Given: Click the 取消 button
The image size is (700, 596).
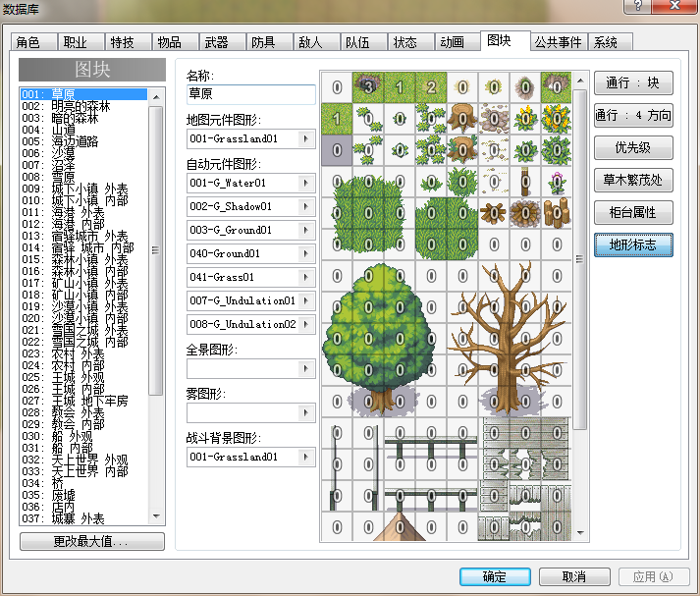Looking at the screenshot, I should point(574,576).
